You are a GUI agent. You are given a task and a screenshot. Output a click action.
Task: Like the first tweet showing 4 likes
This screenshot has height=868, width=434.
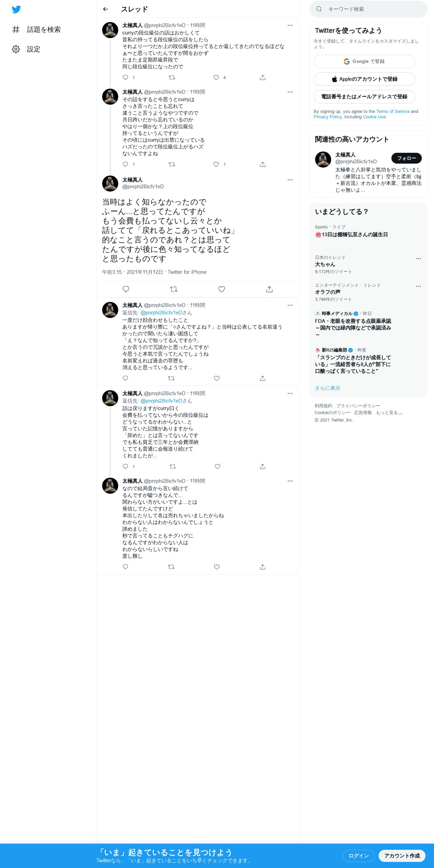[216, 77]
